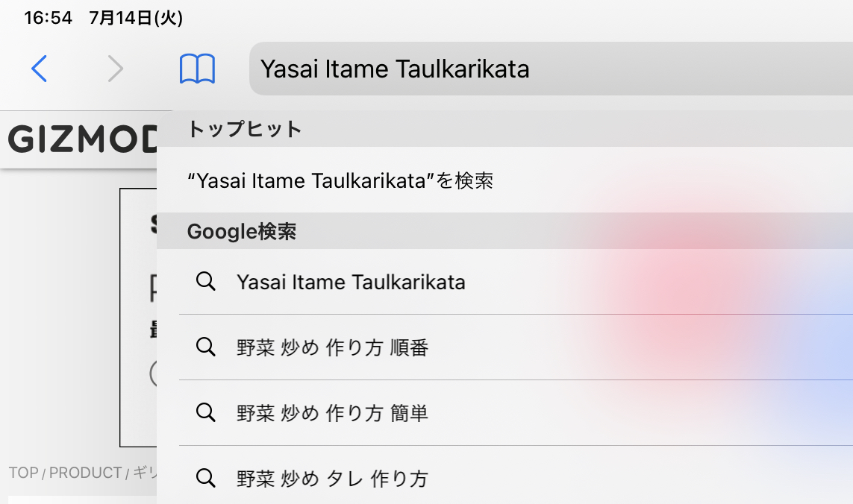Viewport: 853px width, 504px height.
Task: Click the address bar showing Yasai Itame Taulkarikata
Action: (551, 69)
